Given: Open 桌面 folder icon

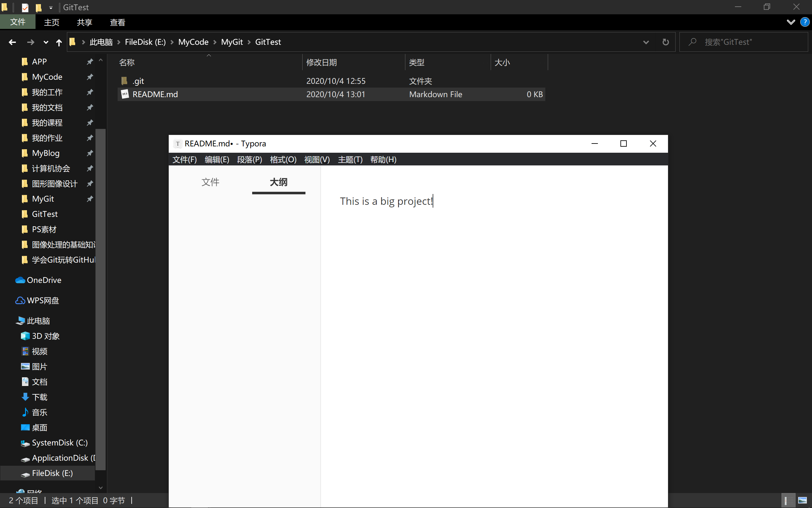Looking at the screenshot, I should pos(25,428).
